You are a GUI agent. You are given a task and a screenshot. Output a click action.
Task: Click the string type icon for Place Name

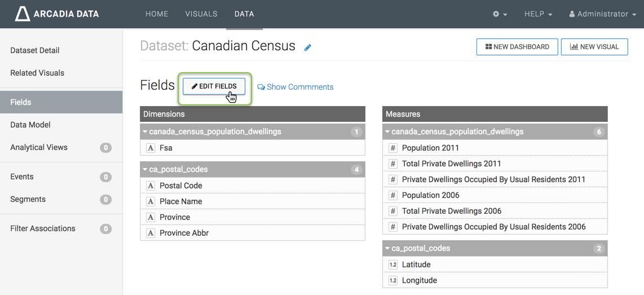coord(151,201)
